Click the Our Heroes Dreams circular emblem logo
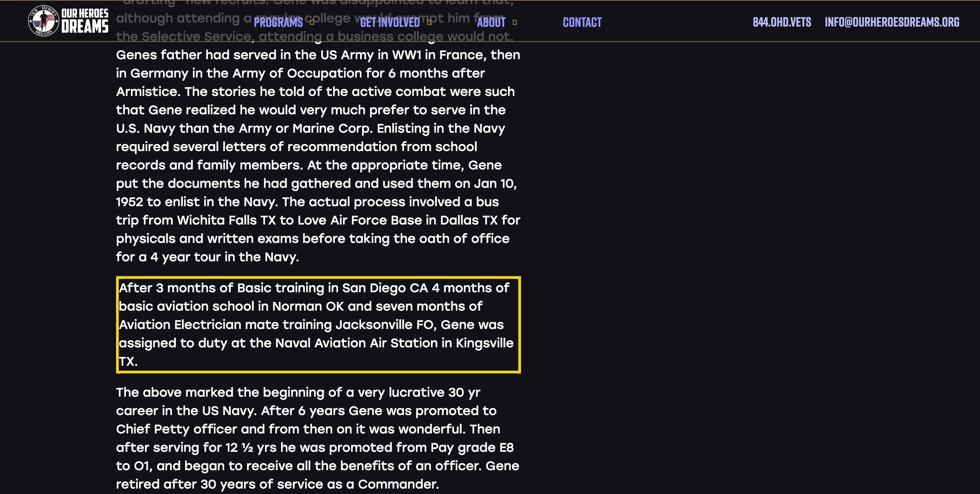 point(44,21)
